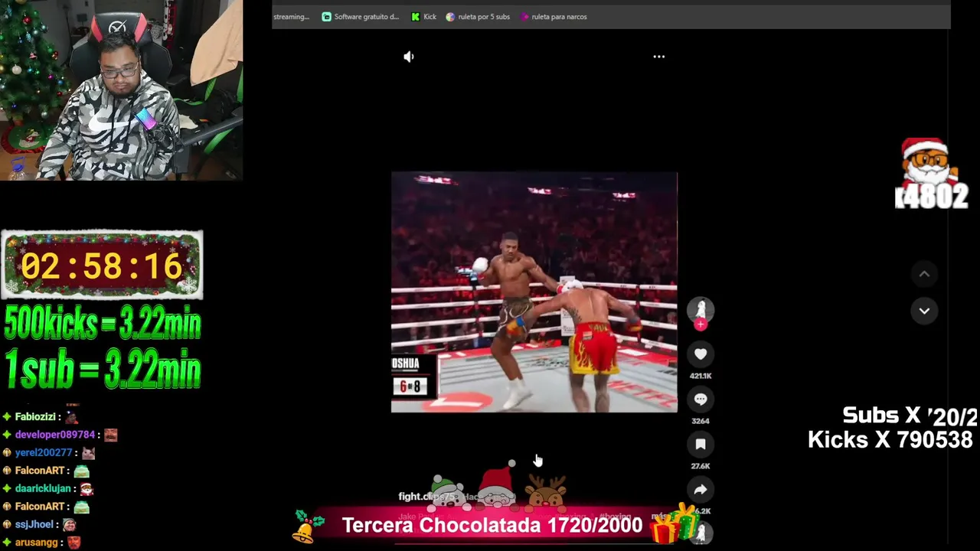Click the fight.clips75 username under video

[x=426, y=497]
